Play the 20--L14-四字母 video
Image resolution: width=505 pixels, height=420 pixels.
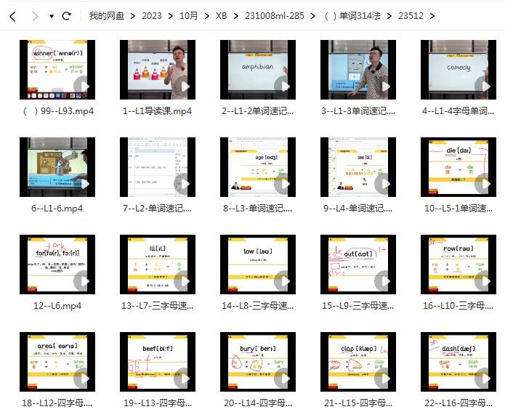pyautogui.click(x=283, y=379)
